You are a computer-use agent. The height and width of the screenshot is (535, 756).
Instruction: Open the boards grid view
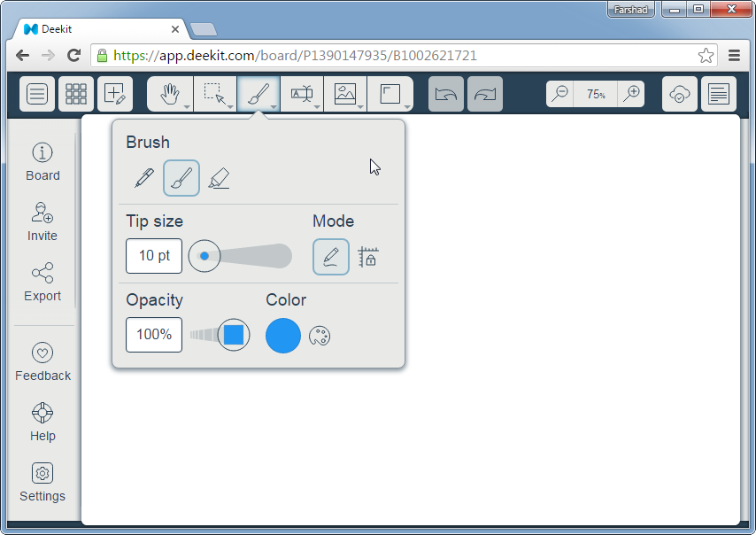point(76,94)
